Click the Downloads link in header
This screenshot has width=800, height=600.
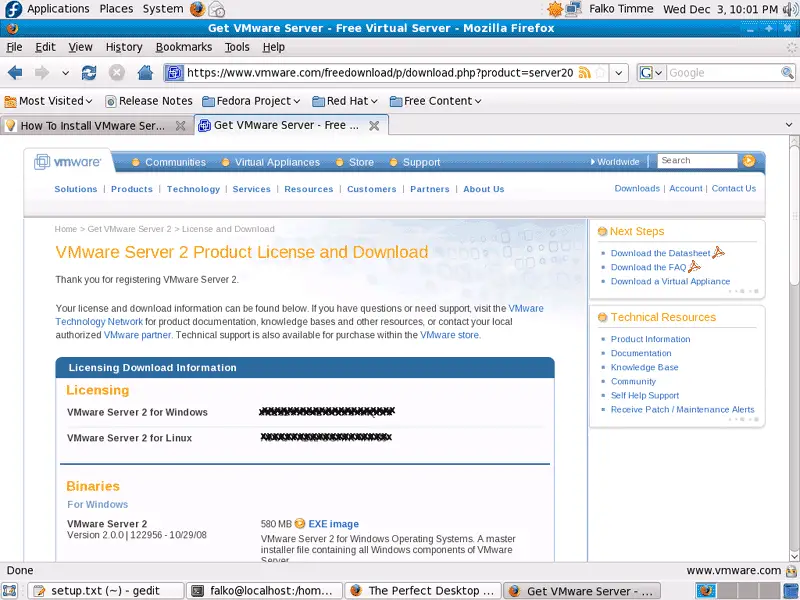click(637, 188)
